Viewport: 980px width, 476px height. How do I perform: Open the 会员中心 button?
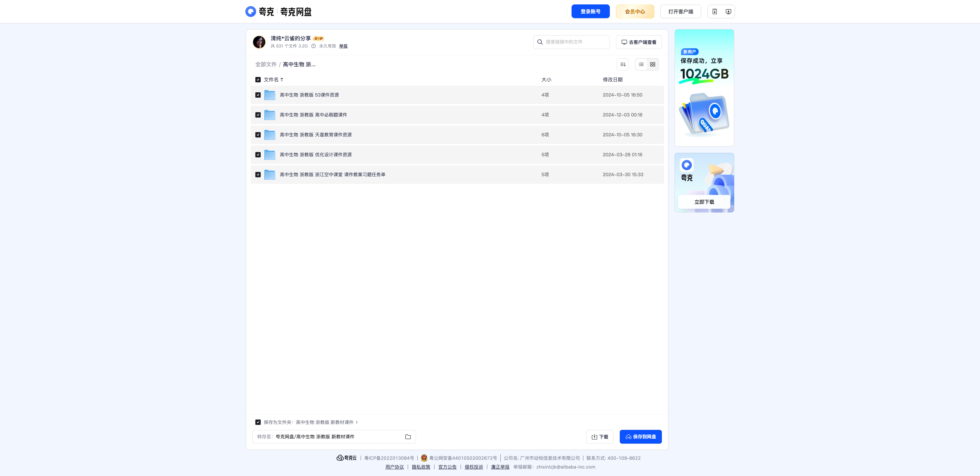[x=635, y=11]
